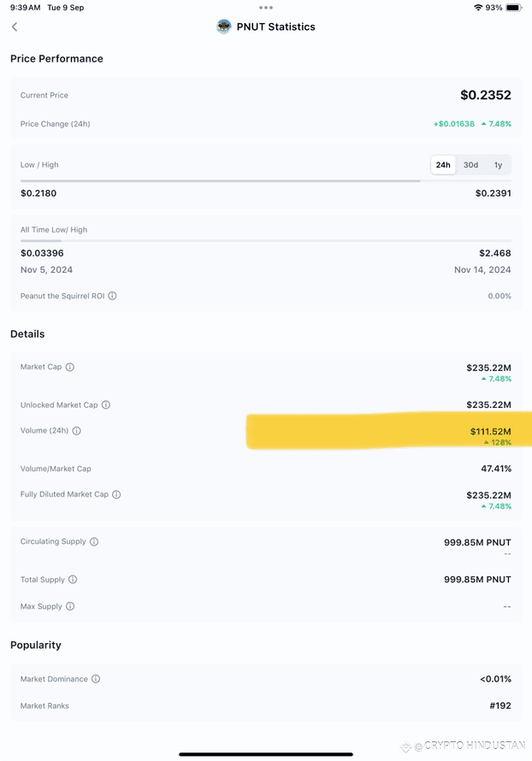Tap info icon next to Volume (24h)
532x761 pixels.
point(77,430)
